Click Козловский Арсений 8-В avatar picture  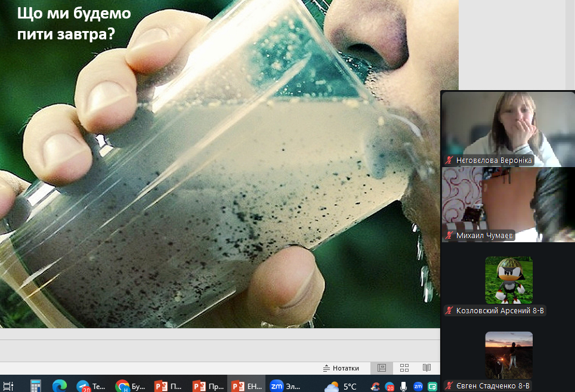click(509, 280)
